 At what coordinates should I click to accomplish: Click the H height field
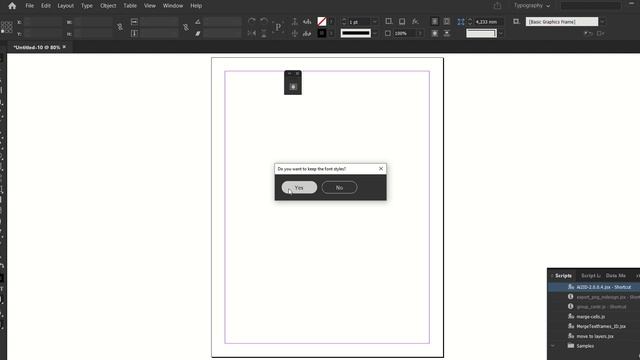click(x=94, y=33)
